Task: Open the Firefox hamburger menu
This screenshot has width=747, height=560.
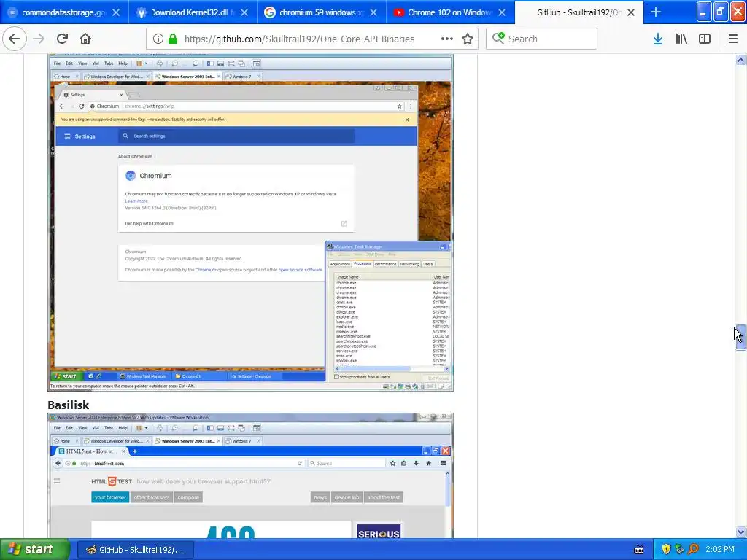Action: tap(733, 39)
